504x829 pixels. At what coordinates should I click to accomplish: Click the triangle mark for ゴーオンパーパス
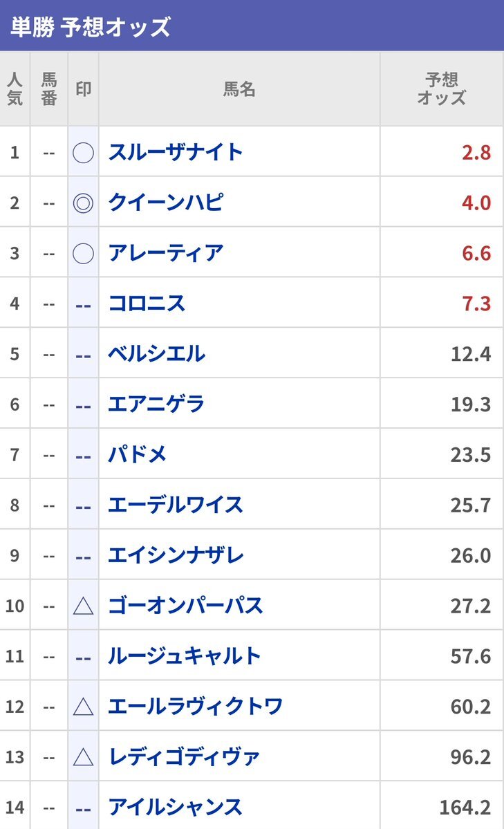click(83, 606)
